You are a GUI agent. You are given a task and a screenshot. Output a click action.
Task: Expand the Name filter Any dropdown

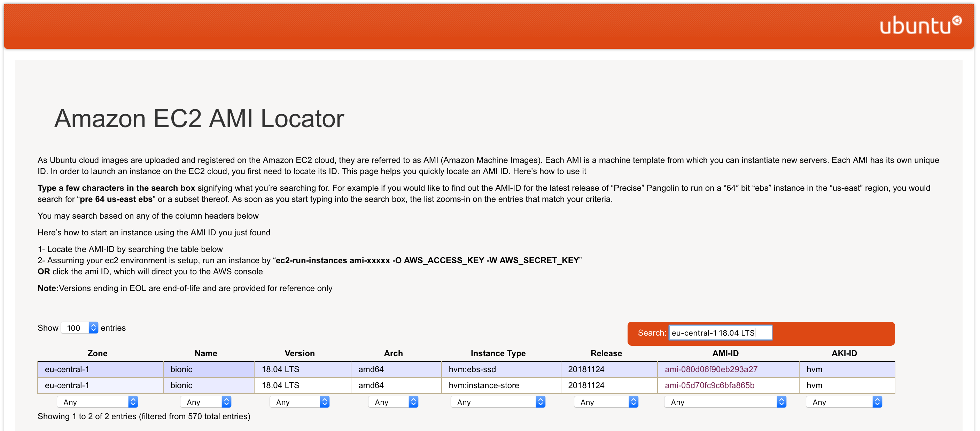[x=205, y=402]
